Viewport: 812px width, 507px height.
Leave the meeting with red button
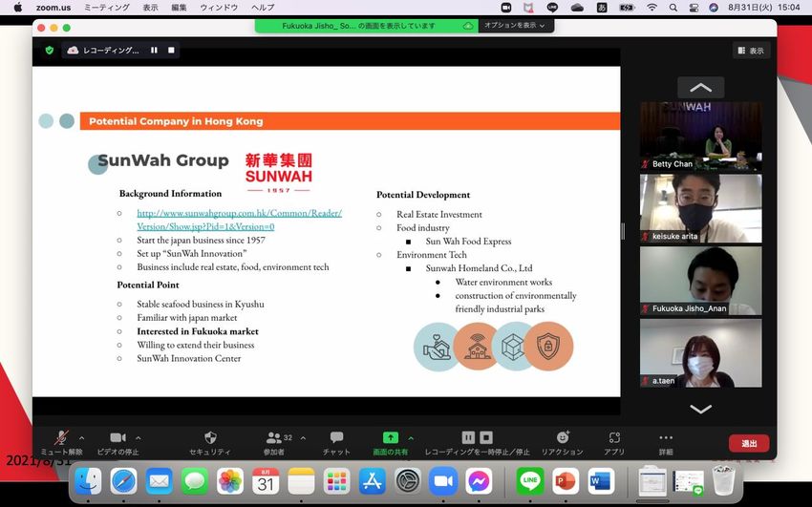coord(749,443)
